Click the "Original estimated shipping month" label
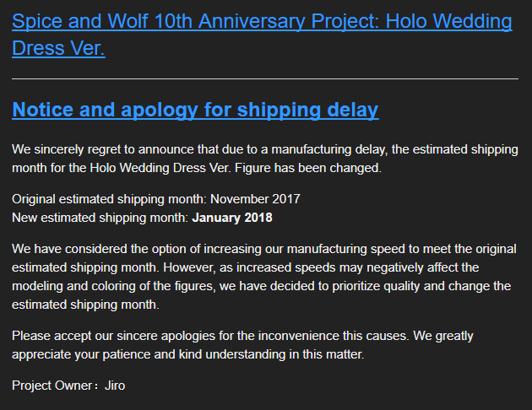The width and height of the screenshot is (532, 410). 109,199
